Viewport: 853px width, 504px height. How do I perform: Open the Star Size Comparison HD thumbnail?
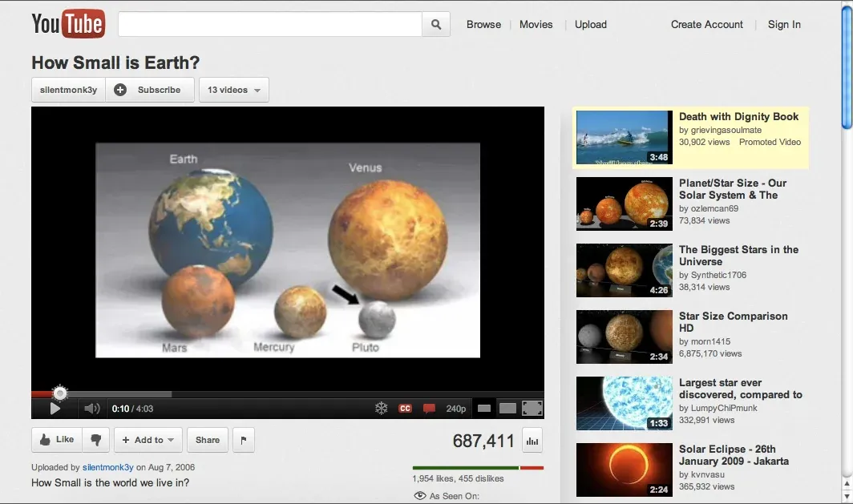tap(624, 337)
